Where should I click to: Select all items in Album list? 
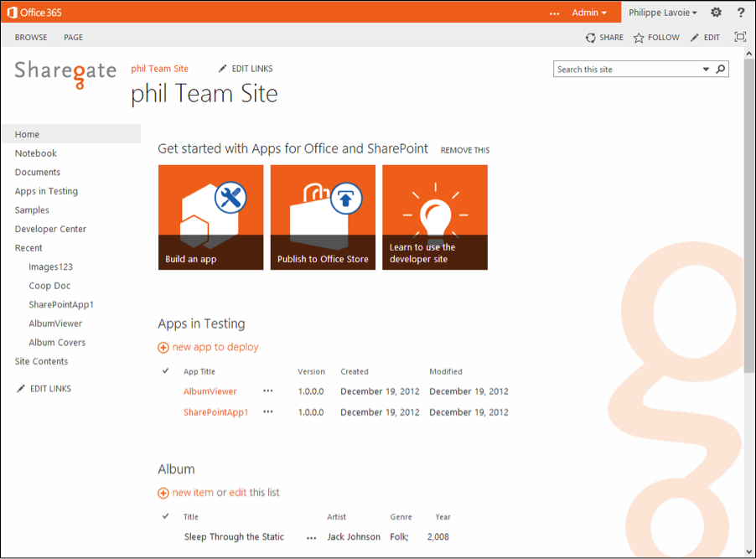click(165, 516)
